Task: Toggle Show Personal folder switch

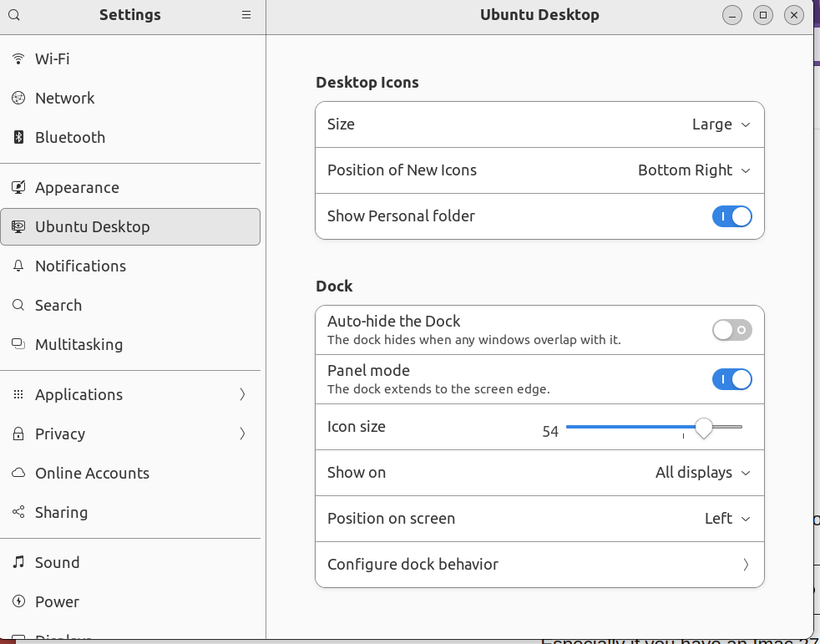Action: (x=731, y=216)
